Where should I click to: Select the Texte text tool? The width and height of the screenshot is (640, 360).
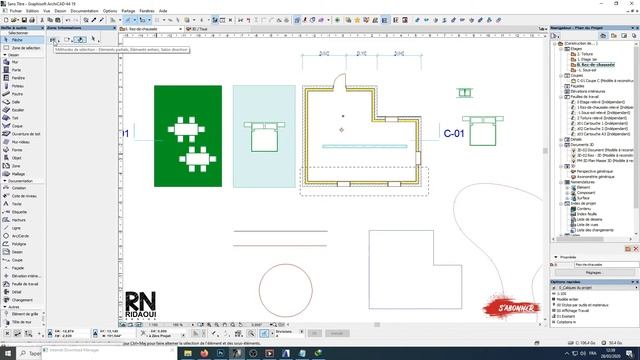point(22,204)
